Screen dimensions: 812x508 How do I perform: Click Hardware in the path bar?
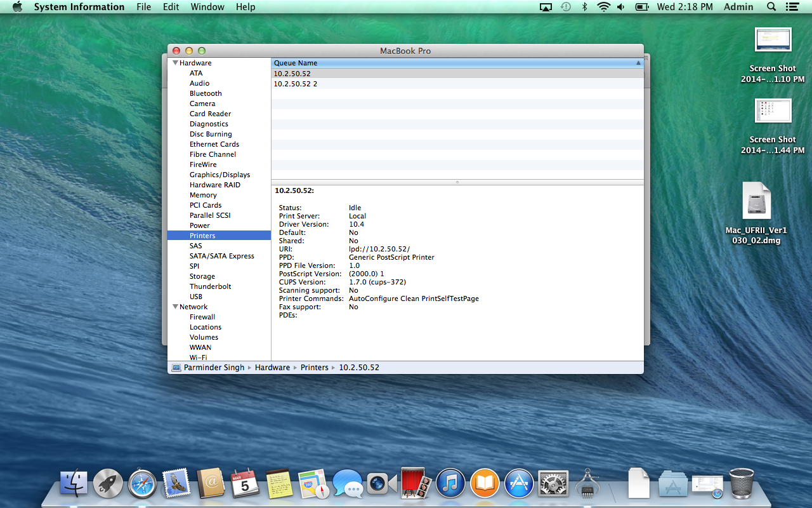tap(272, 368)
